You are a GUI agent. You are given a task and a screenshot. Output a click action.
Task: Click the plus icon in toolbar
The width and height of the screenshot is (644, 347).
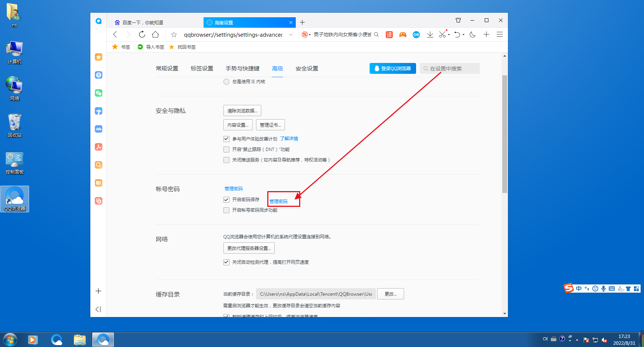click(486, 34)
